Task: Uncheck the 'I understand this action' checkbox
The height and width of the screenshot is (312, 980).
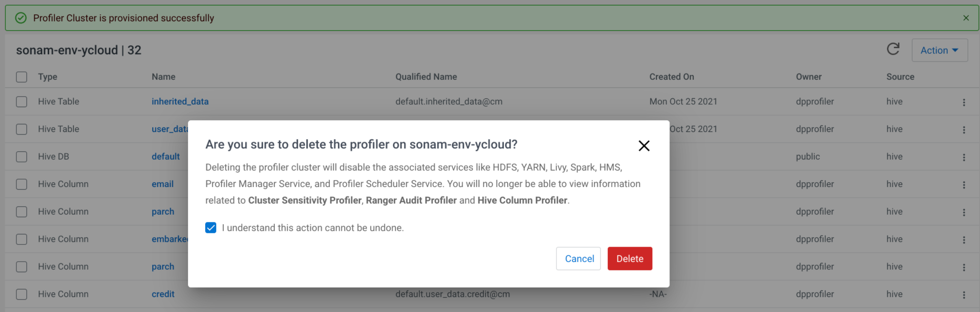Action: [211, 228]
